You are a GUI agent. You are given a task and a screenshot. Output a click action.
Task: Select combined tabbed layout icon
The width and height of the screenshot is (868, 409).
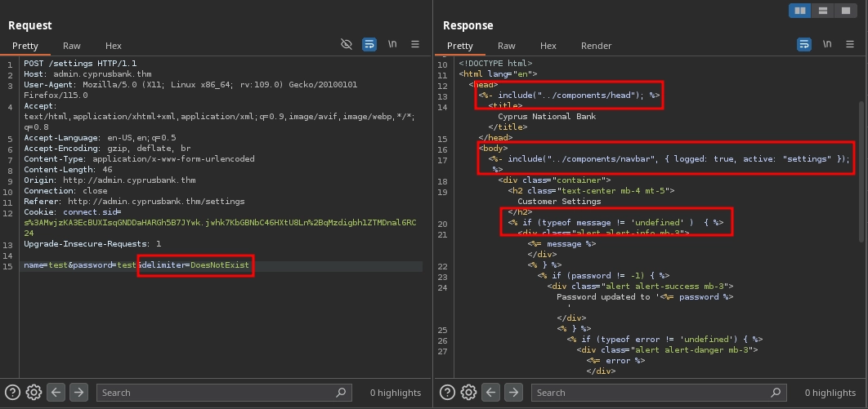click(x=844, y=10)
